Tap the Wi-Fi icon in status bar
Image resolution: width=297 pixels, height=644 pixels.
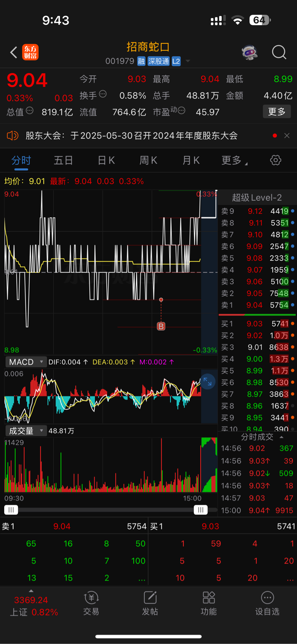point(237,20)
